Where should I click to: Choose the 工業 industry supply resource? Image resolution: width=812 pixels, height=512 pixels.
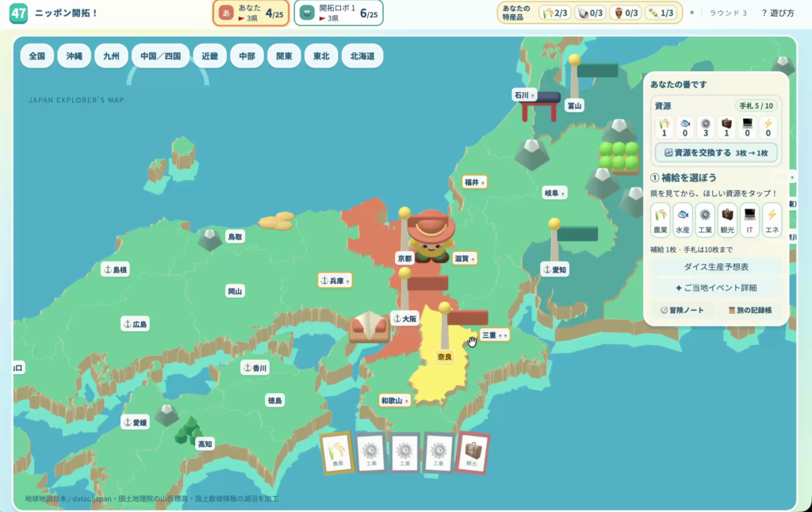pos(705,220)
